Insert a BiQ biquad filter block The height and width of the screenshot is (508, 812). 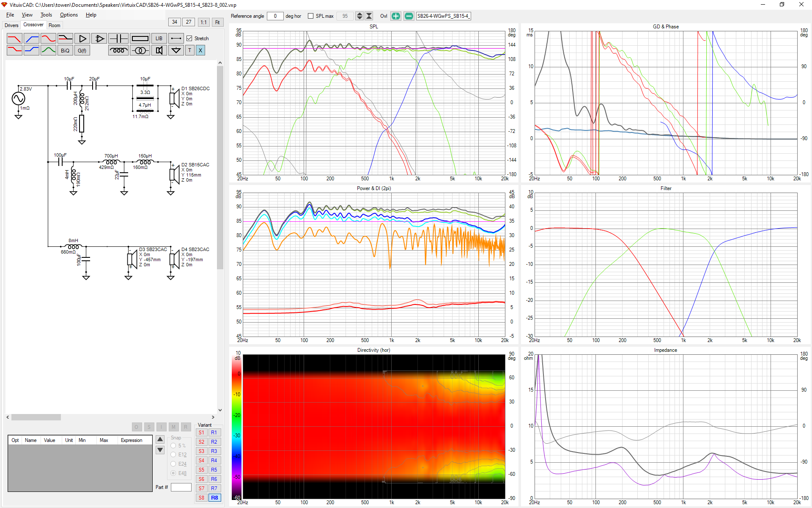(x=65, y=50)
